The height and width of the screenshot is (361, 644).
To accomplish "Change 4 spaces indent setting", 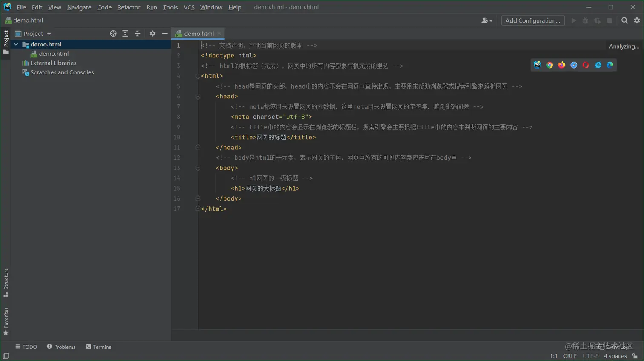I will tap(615, 356).
